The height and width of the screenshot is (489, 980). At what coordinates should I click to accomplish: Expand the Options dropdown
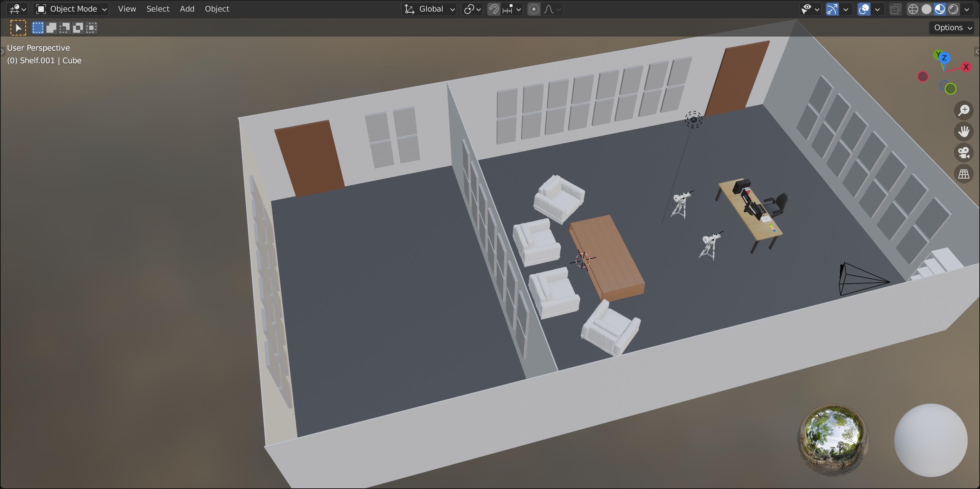[x=952, y=28]
